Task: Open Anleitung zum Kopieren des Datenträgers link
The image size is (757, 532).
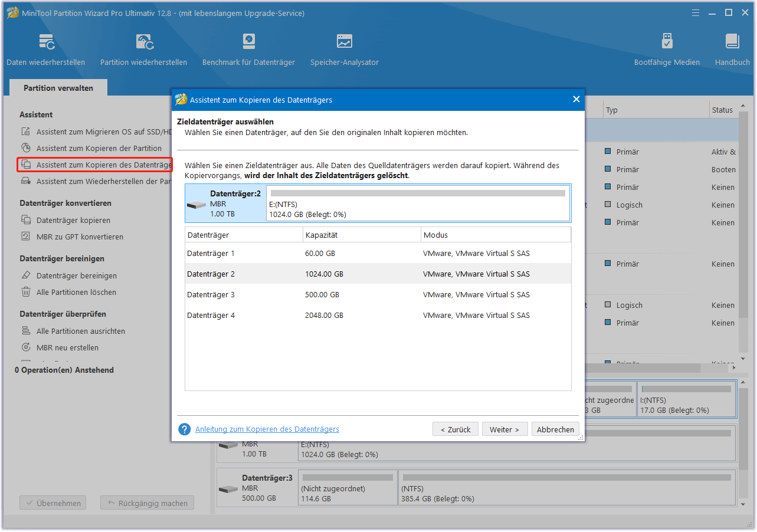Action: (x=267, y=429)
